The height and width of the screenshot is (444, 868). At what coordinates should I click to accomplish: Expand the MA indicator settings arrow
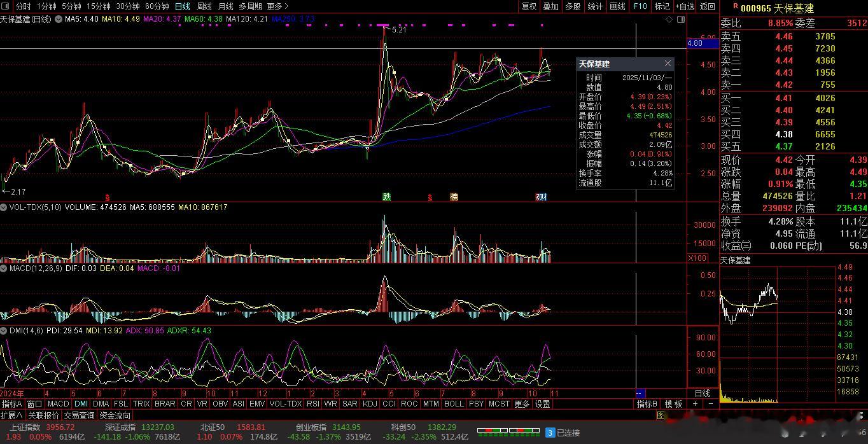coord(58,19)
